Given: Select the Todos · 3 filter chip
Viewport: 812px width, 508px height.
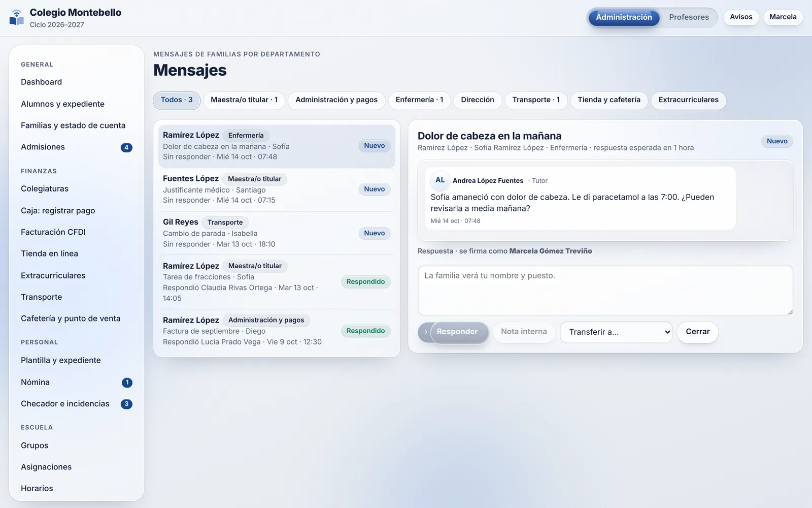Looking at the screenshot, I should [177, 100].
